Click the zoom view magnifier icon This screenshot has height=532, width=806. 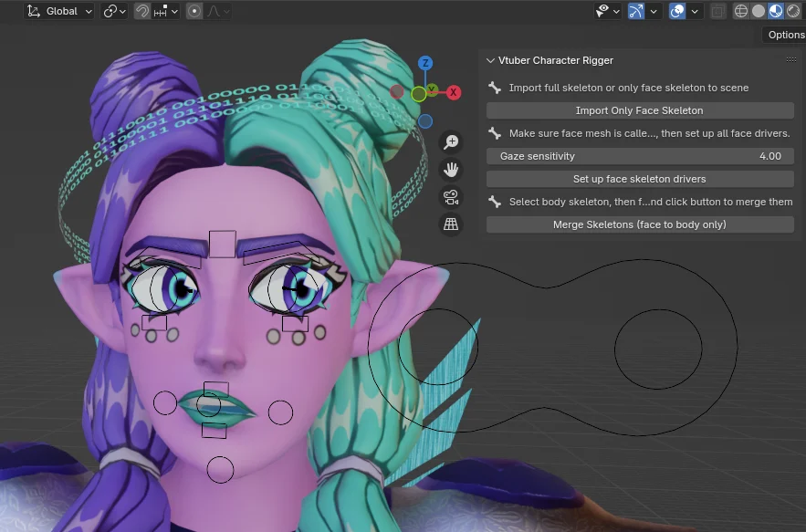point(451,141)
